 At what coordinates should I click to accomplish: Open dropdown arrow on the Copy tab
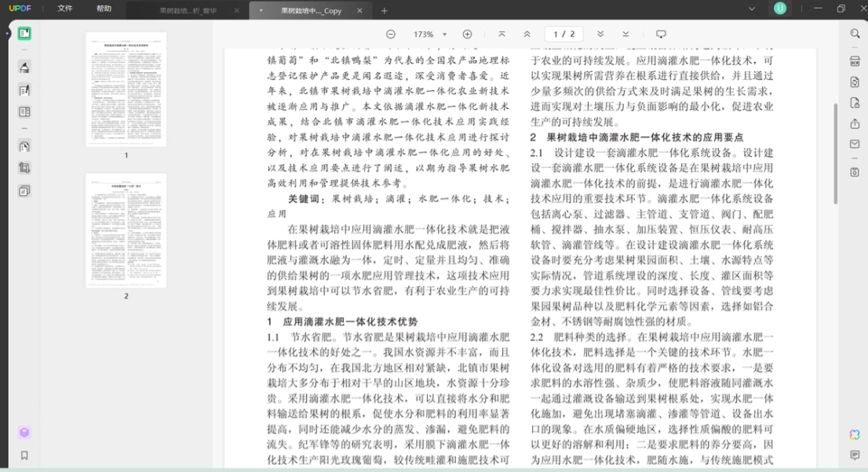(x=261, y=10)
